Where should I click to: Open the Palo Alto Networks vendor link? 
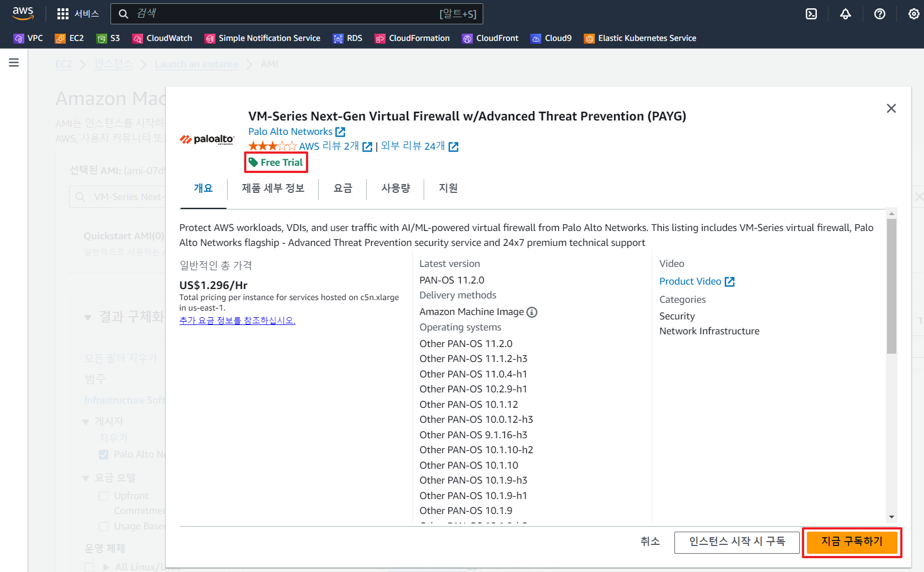[x=297, y=132]
